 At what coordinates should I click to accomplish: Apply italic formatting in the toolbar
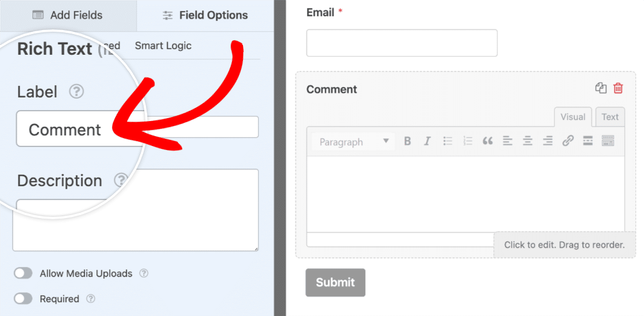(x=427, y=141)
